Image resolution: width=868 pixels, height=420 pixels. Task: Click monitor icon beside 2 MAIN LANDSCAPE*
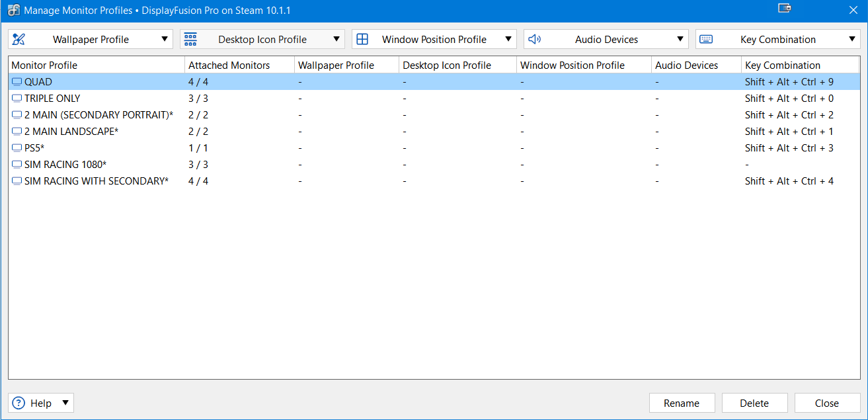[x=17, y=132]
